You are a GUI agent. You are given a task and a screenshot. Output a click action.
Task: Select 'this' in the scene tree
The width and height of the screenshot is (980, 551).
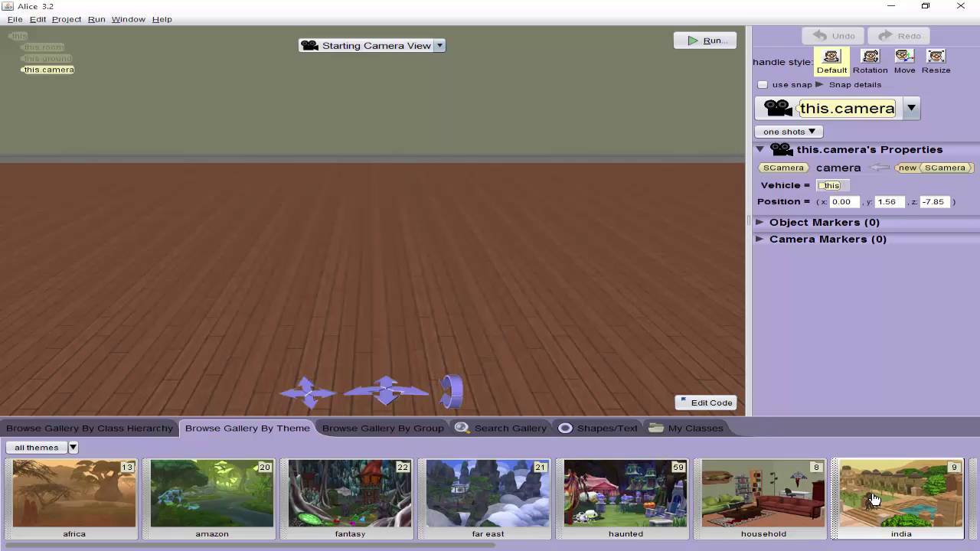pyautogui.click(x=18, y=36)
